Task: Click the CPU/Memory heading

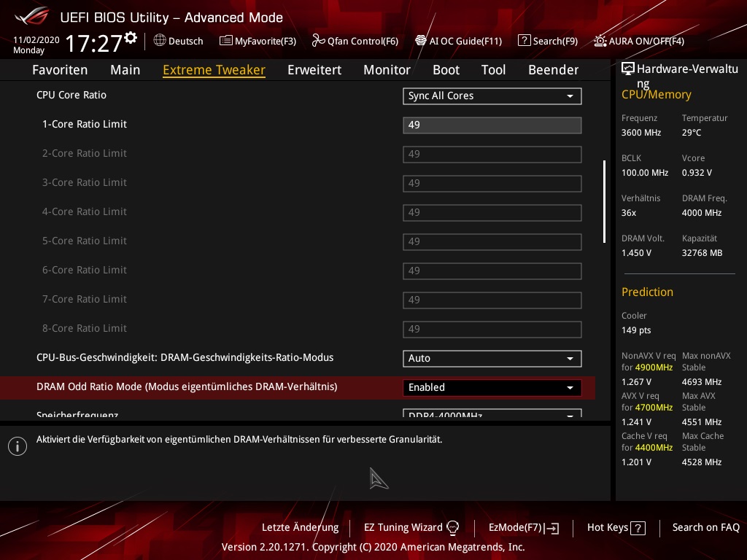Action: click(x=656, y=94)
